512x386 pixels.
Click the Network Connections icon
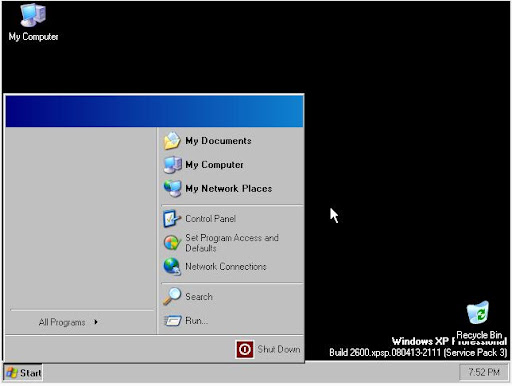click(x=172, y=267)
